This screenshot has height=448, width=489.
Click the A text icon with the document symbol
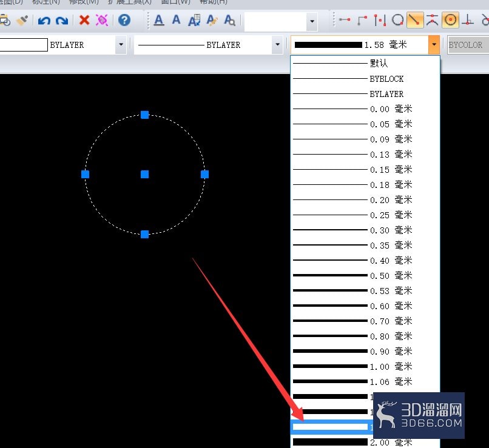point(194,20)
